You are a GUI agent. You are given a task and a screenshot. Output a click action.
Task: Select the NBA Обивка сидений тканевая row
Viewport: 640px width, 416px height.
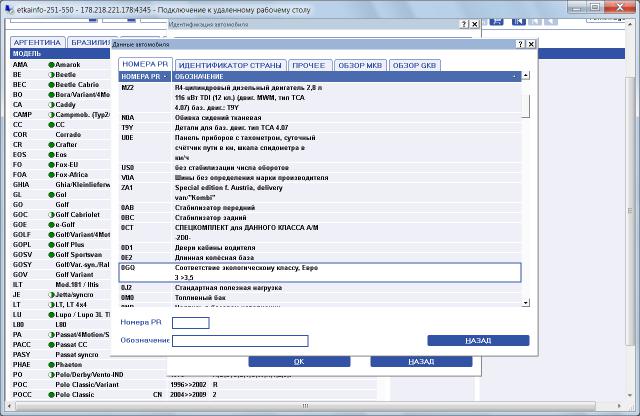320,118
